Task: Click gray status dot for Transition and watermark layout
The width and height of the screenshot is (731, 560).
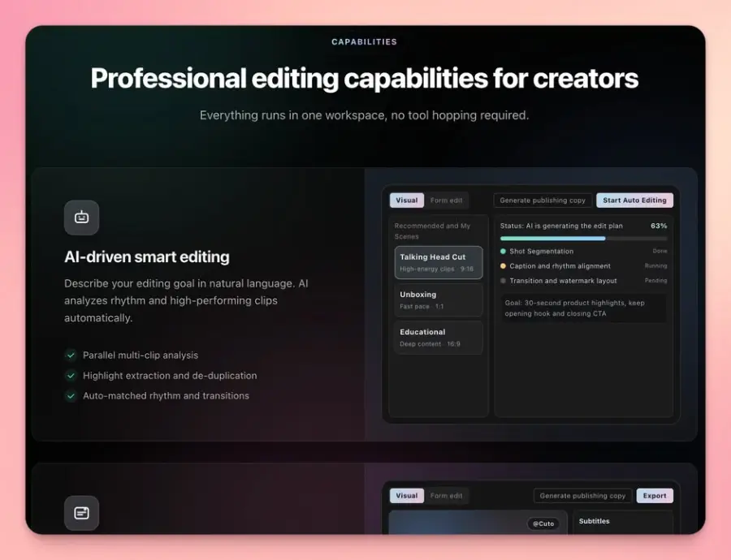Action: click(503, 281)
